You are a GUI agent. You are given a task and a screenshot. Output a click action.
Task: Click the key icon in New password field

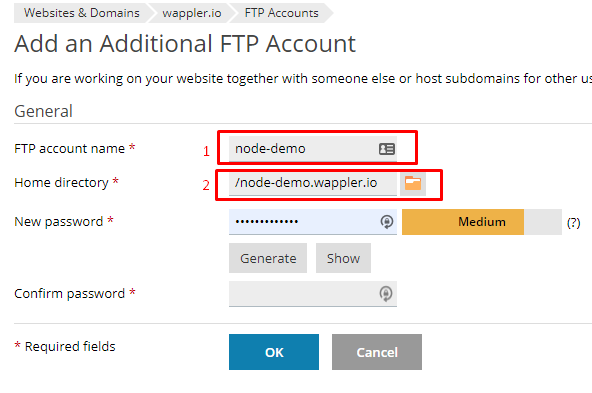[387, 222]
